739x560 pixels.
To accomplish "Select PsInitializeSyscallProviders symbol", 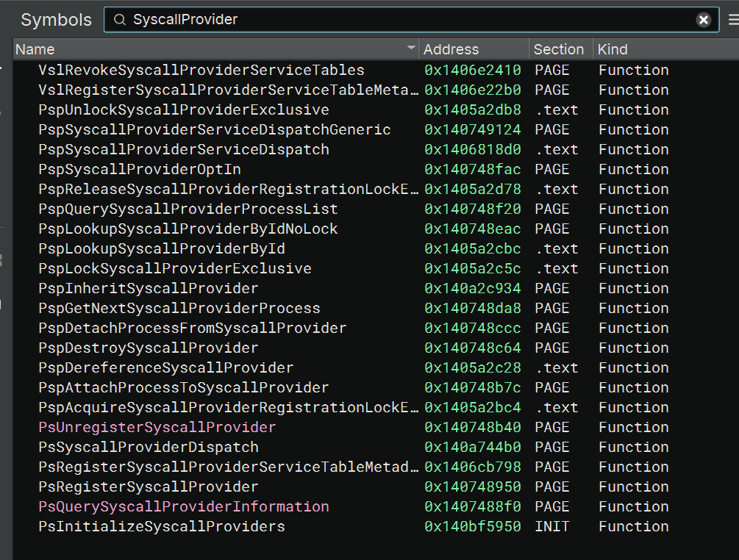I will point(162,526).
